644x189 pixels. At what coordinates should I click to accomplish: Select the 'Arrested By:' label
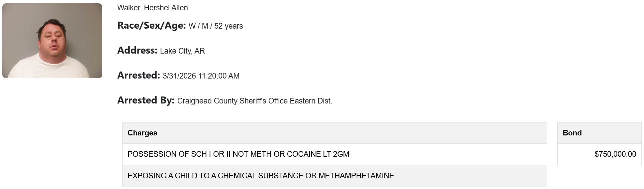point(146,100)
